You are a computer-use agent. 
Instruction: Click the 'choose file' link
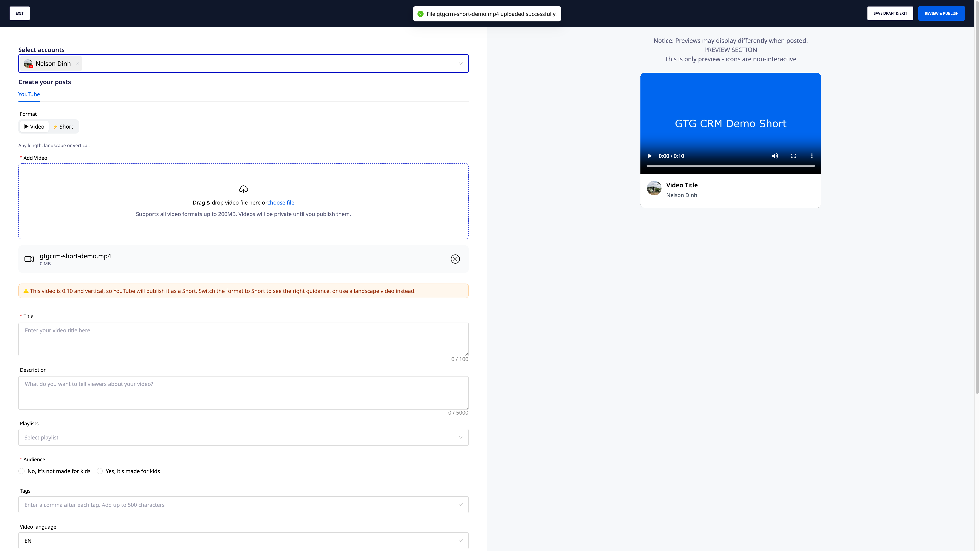(281, 203)
